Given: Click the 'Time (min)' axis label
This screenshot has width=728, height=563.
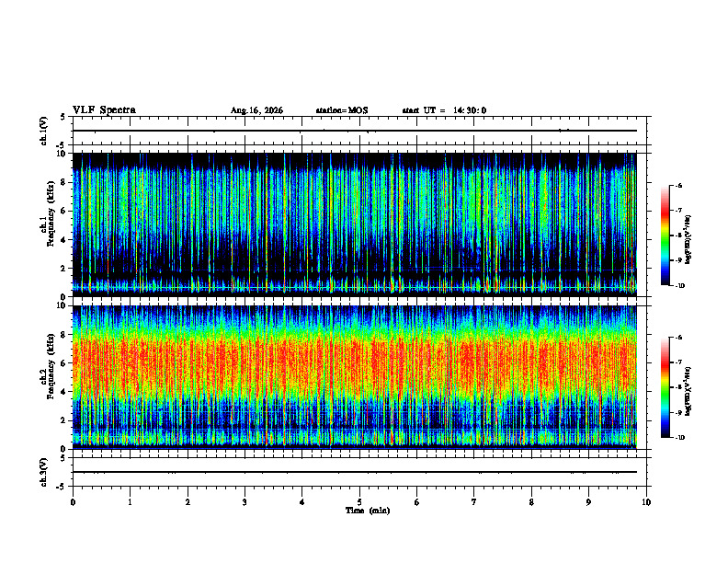Looking at the screenshot, I should [x=368, y=511].
